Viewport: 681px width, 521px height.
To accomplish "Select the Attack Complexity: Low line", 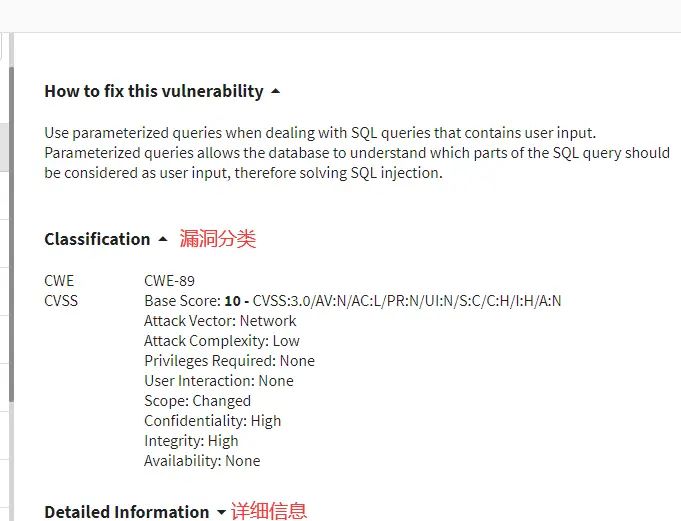I will click(x=221, y=341).
